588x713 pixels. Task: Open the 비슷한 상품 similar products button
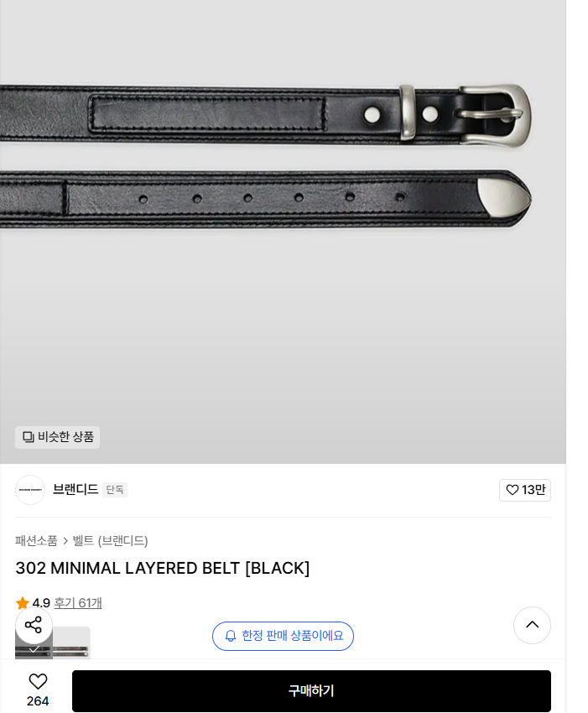pyautogui.click(x=57, y=437)
